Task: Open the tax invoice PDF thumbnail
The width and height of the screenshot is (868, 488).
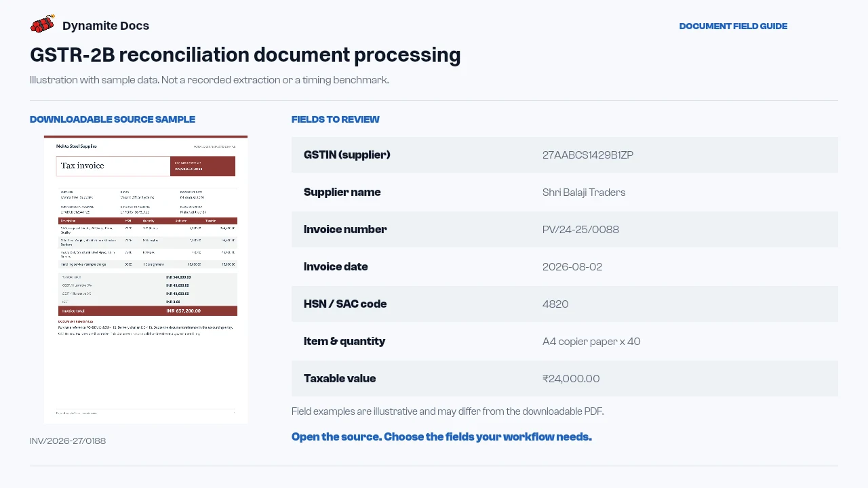Action: [146, 279]
